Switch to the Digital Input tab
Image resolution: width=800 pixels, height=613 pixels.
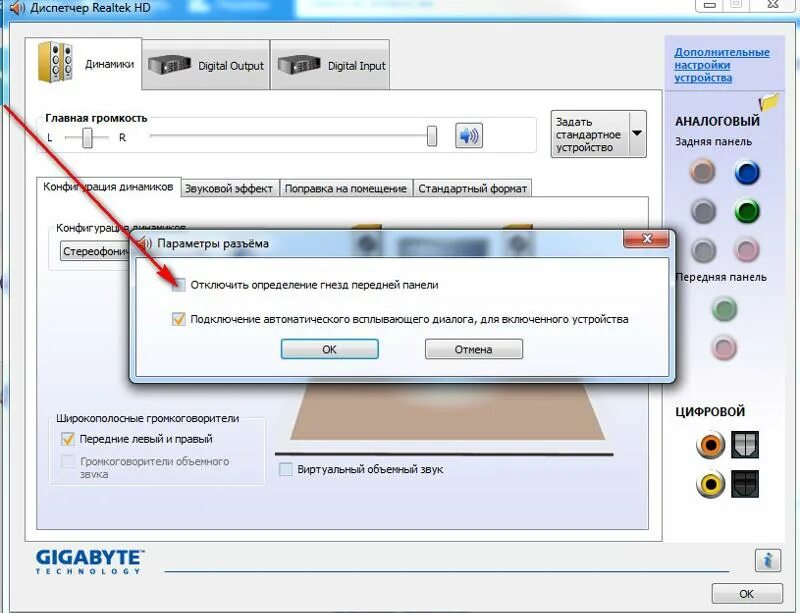pos(330,64)
